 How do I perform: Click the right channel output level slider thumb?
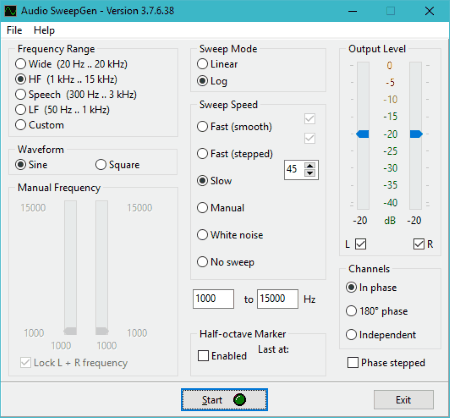[416, 134]
